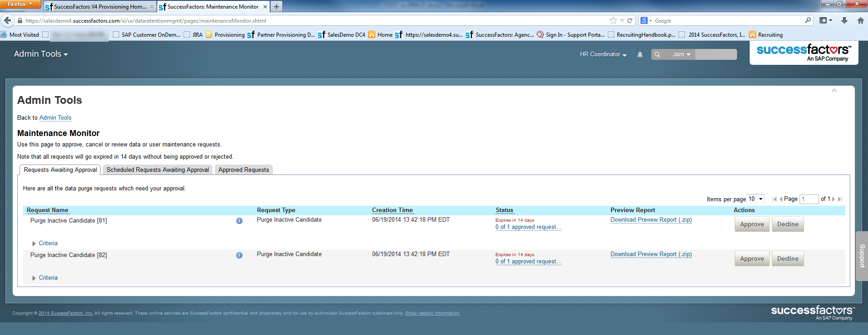Sort by Status column header
The image size is (868, 335).
(x=504, y=210)
